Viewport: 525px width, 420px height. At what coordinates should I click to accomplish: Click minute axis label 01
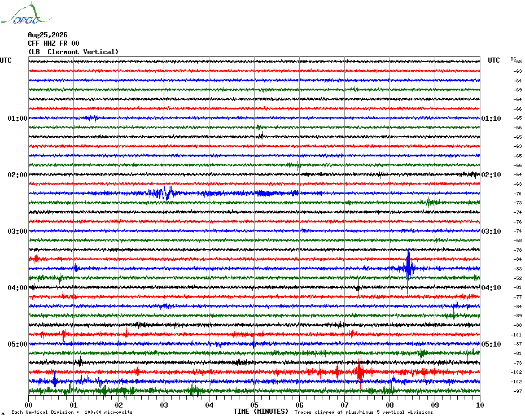pos(73,405)
